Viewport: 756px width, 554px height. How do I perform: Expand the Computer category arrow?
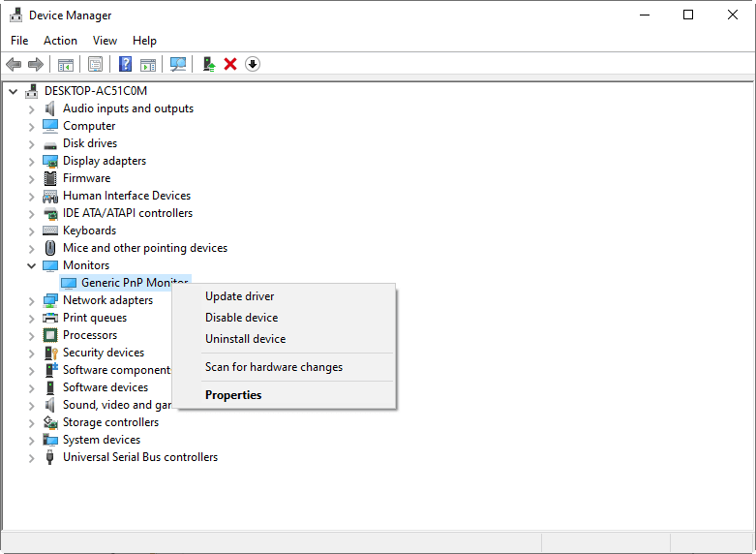[x=31, y=127]
